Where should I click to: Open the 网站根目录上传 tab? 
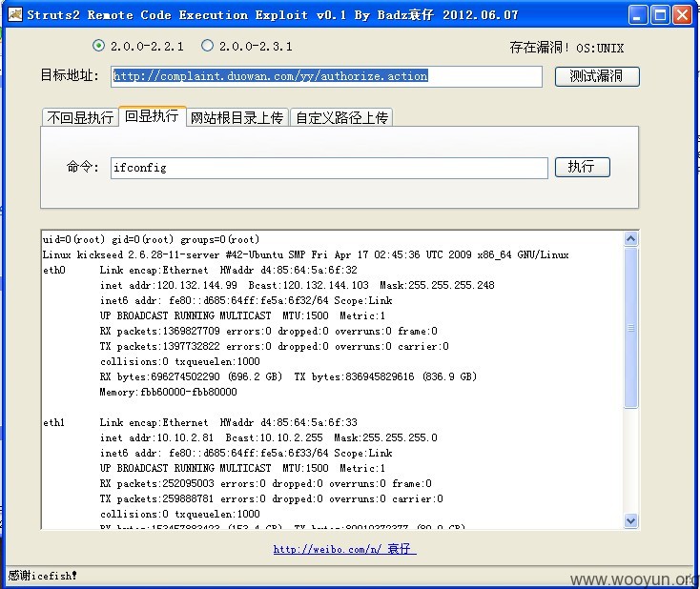(237, 117)
